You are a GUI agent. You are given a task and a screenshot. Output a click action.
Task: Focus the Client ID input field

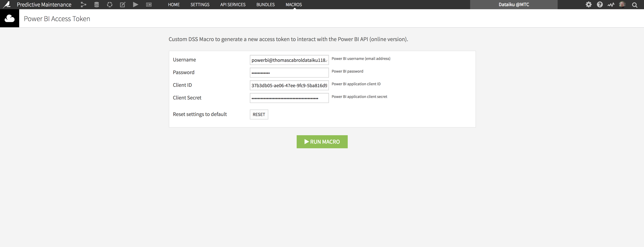tap(289, 85)
